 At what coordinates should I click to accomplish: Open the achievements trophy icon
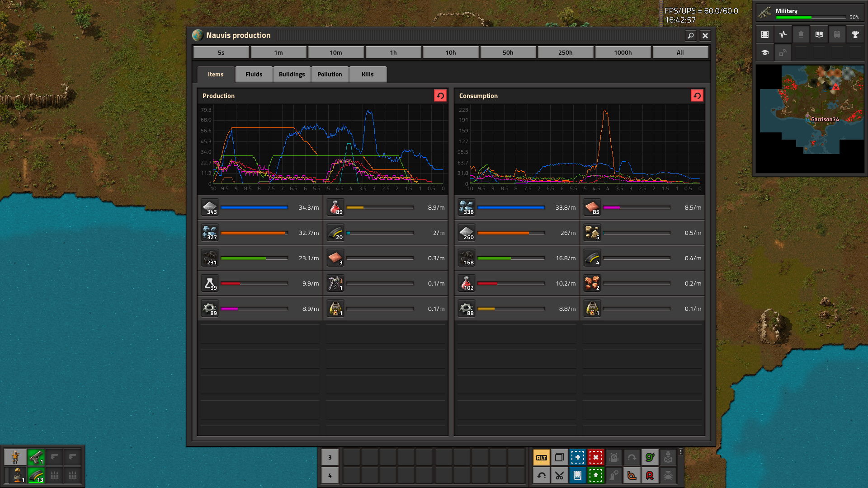coord(855,34)
